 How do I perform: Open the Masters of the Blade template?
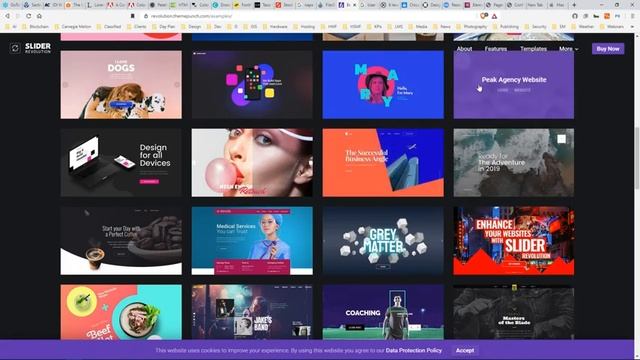pyautogui.click(x=513, y=312)
